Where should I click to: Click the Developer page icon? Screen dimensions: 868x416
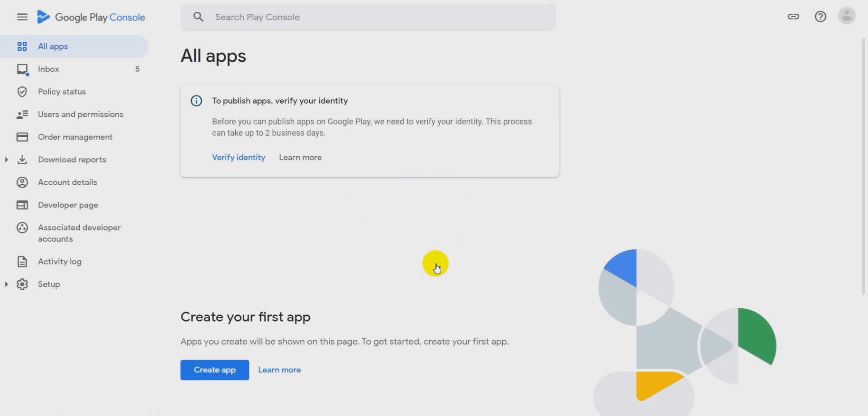22,205
